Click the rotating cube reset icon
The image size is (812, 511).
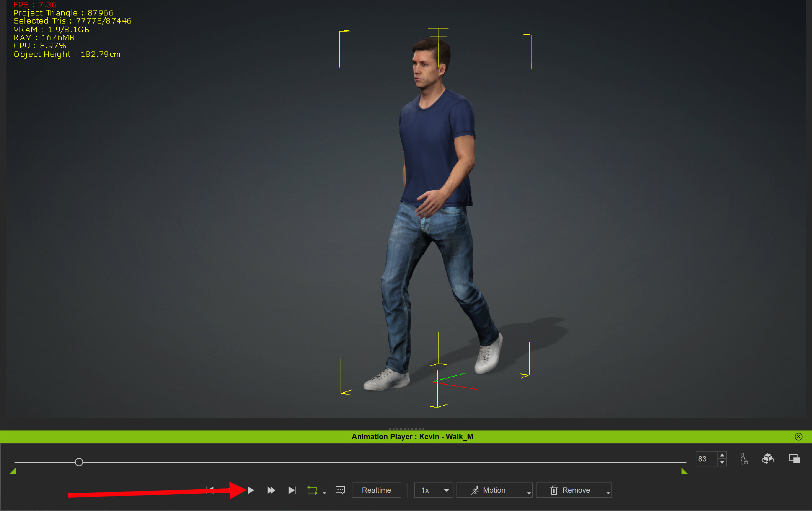[x=768, y=459]
